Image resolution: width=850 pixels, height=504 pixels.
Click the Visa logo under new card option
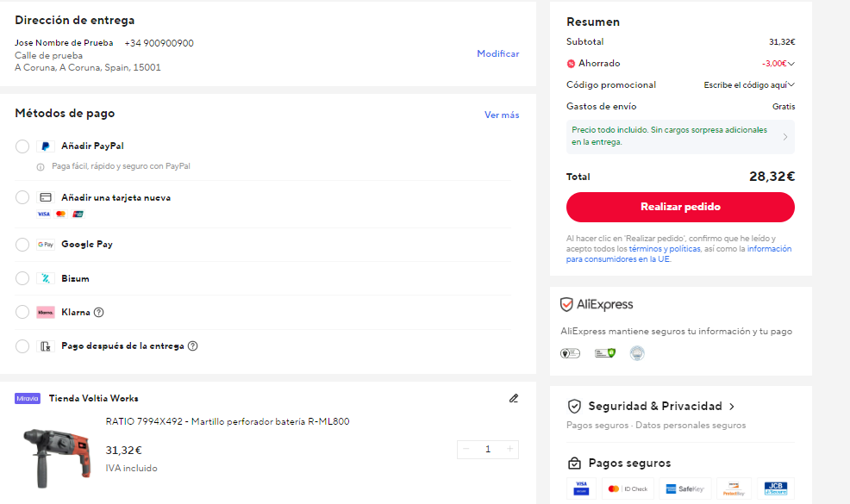[x=43, y=214]
